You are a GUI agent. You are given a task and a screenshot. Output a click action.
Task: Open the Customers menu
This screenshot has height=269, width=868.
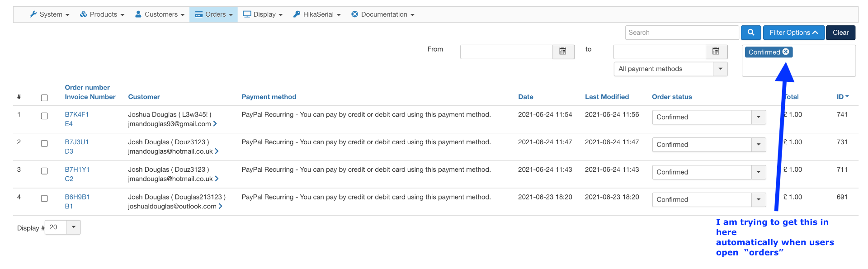click(160, 14)
